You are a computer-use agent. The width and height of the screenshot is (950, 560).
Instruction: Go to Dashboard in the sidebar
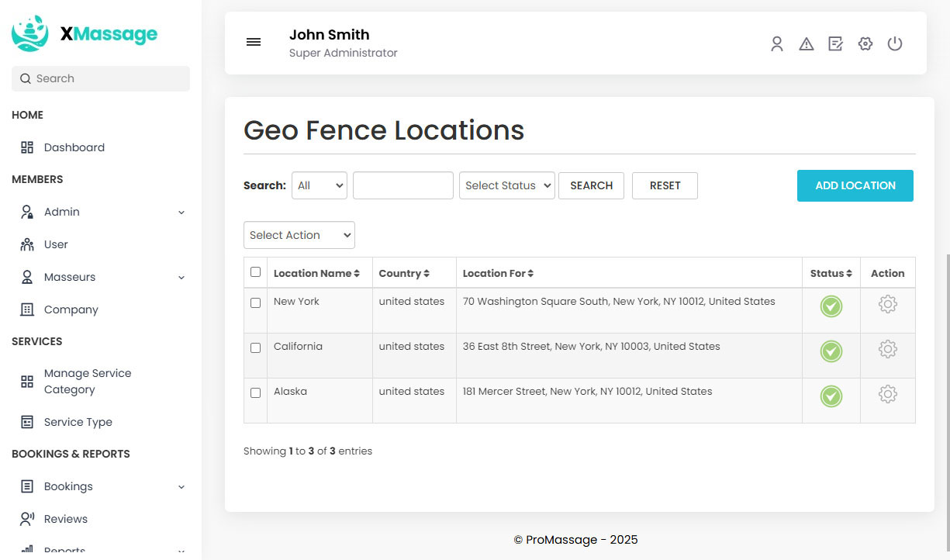(x=74, y=147)
